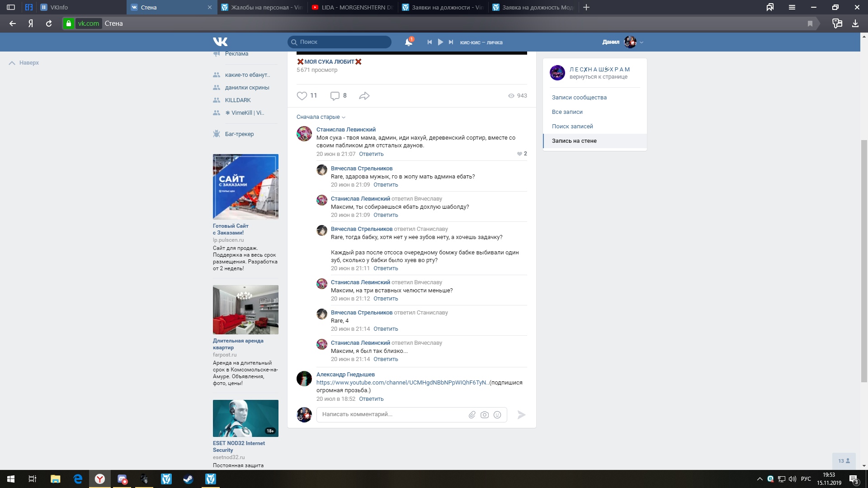The image size is (868, 488).
Task: Reload the page in browser toolbar
Action: (x=49, y=23)
